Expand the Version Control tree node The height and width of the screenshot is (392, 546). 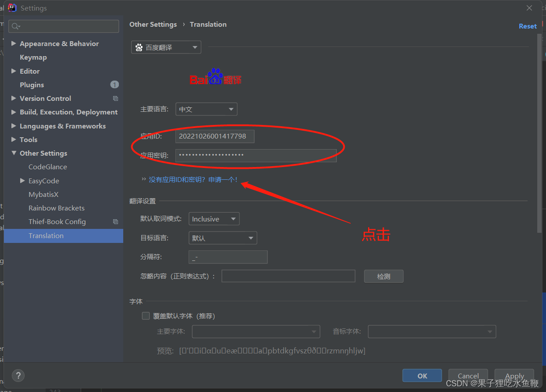click(x=14, y=98)
